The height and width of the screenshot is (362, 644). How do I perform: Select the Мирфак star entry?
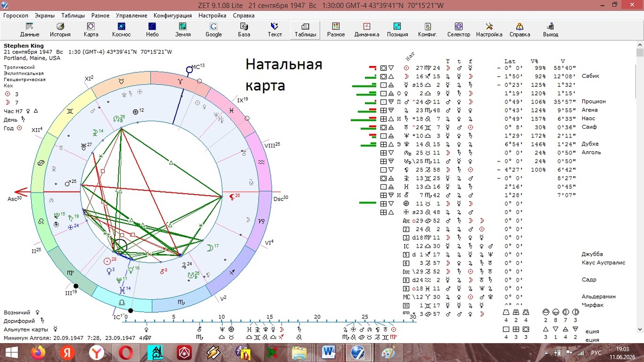point(592,305)
